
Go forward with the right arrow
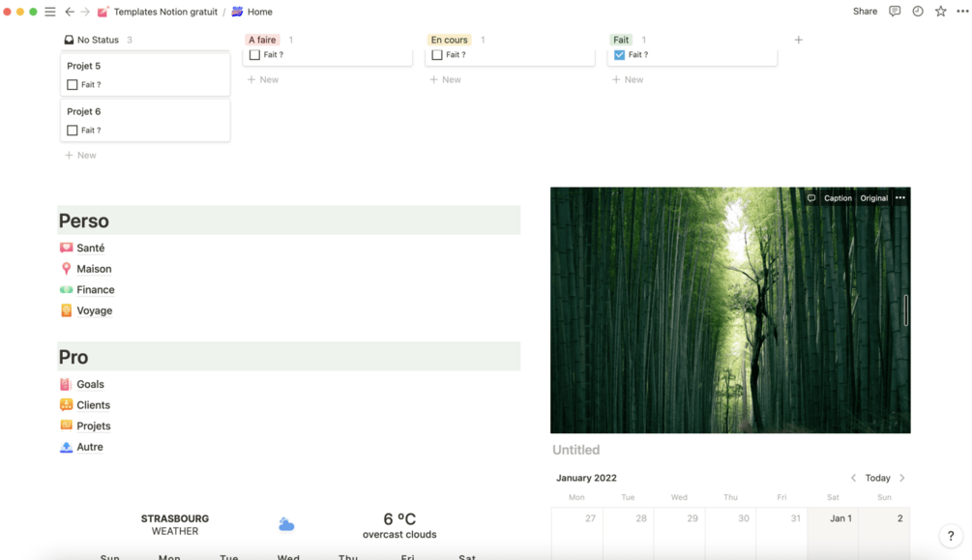pyautogui.click(x=85, y=12)
